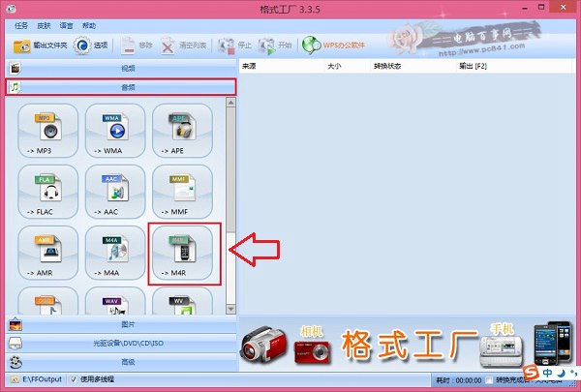Toggle the 中 Chinese input mode indicator
This screenshot has height=392, width=581.
[x=547, y=373]
